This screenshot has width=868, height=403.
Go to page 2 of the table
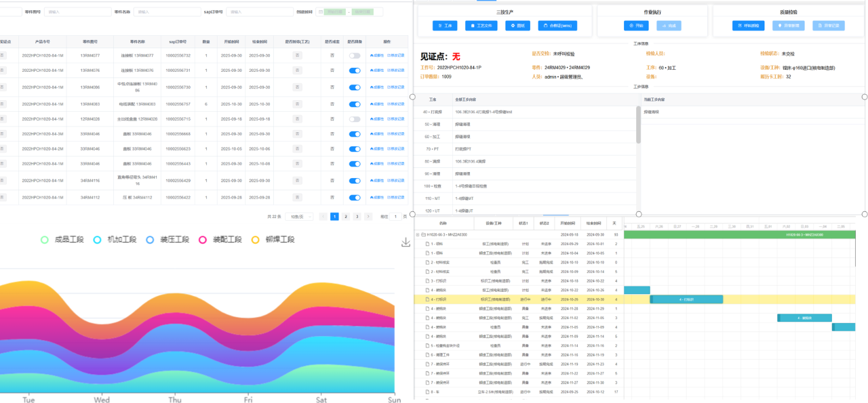click(x=345, y=217)
